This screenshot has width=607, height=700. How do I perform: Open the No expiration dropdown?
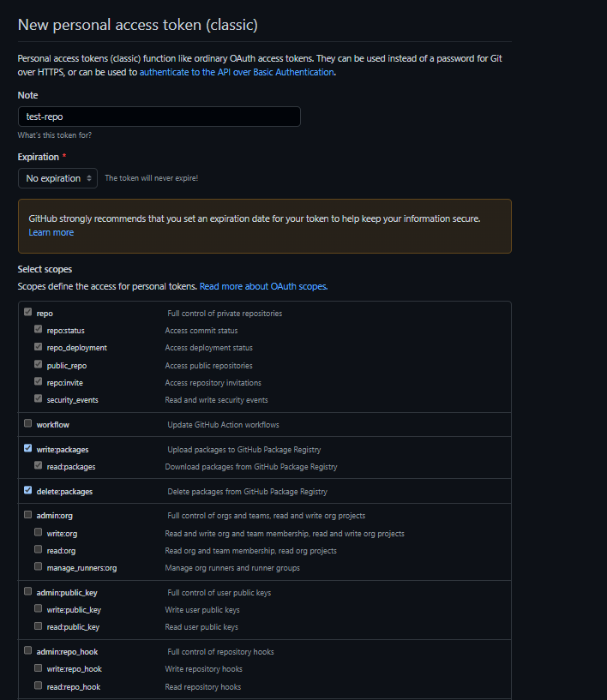coord(57,178)
